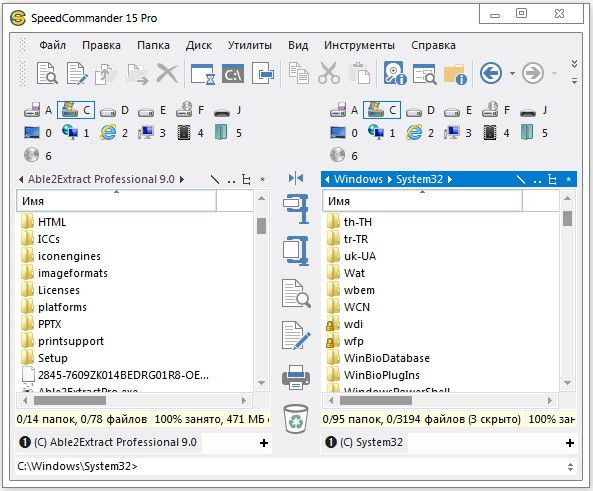Select drive C in the right panel
593x491 pixels.
[382, 110]
